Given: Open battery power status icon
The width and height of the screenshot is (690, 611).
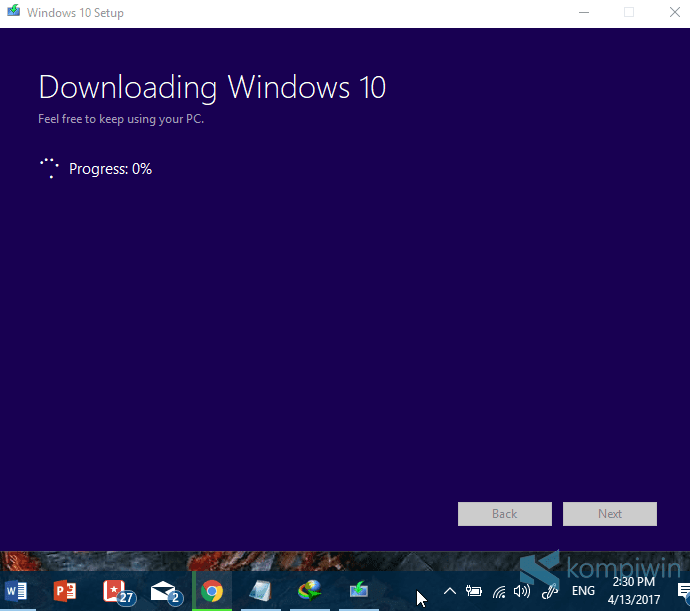Looking at the screenshot, I should [474, 591].
